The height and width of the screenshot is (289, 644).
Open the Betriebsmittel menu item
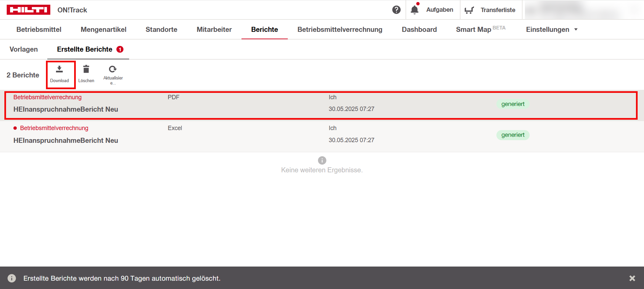(x=39, y=30)
